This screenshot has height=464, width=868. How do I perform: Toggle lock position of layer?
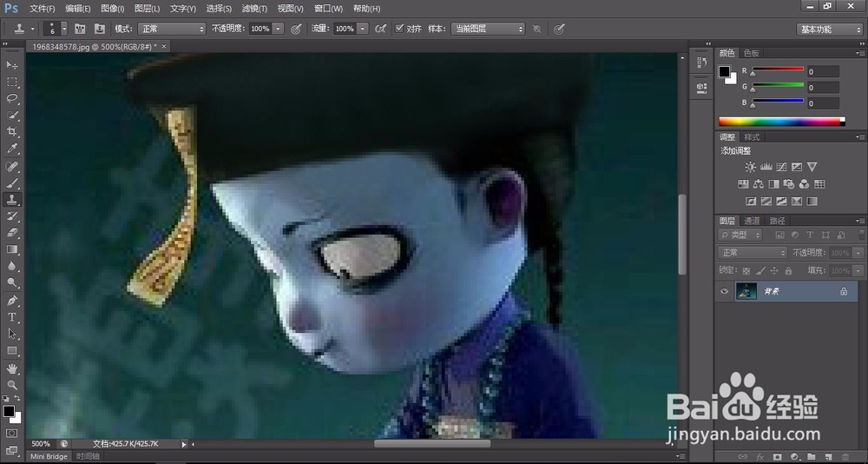(x=774, y=270)
